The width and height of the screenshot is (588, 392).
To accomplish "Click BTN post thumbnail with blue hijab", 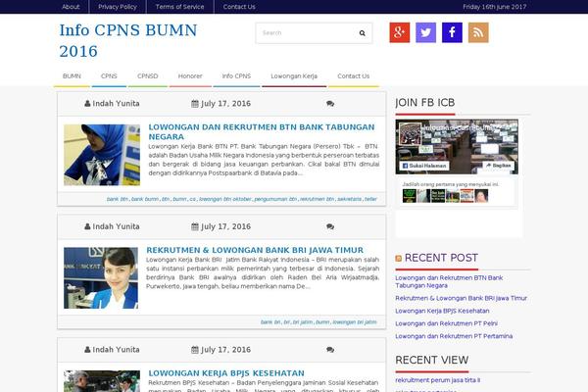I will (x=102, y=155).
